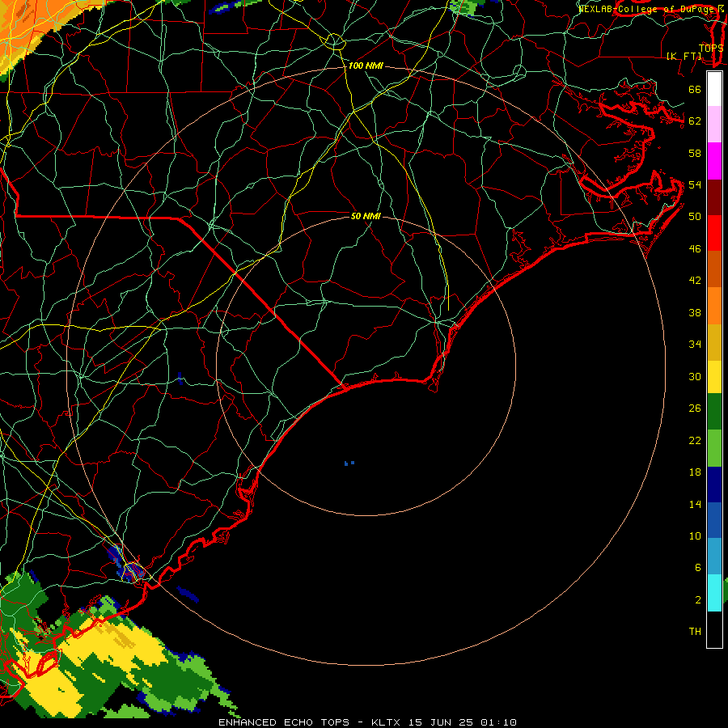Click the dark green 30 kft legend swatch
728x728 pixels.
(714, 412)
